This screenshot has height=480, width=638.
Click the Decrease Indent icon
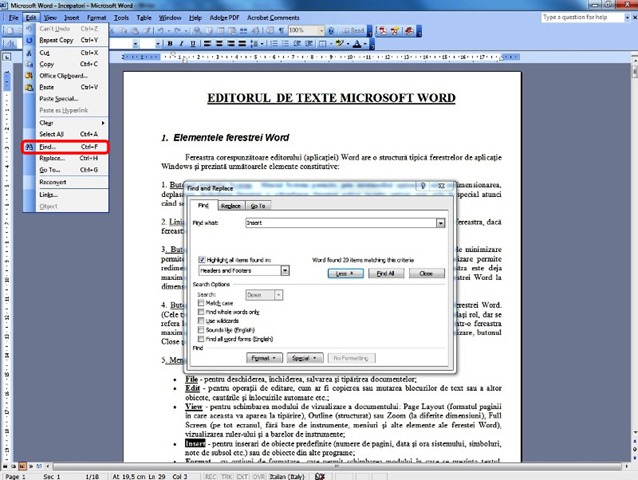click(x=297, y=44)
